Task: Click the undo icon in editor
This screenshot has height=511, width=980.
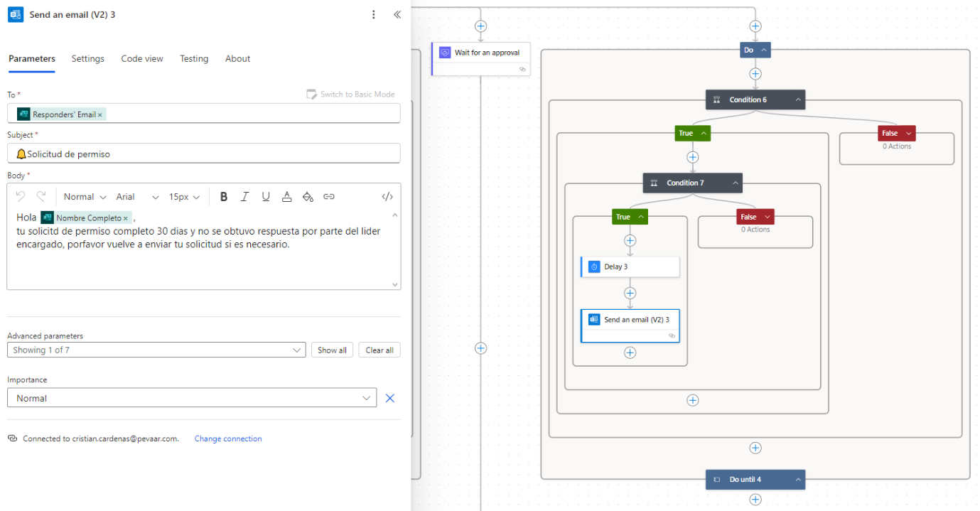Action: point(21,197)
